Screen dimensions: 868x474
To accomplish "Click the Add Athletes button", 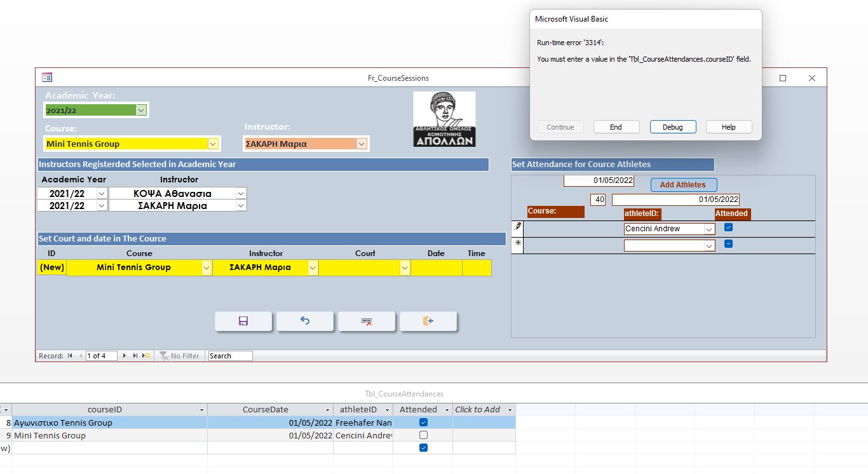I will [684, 185].
